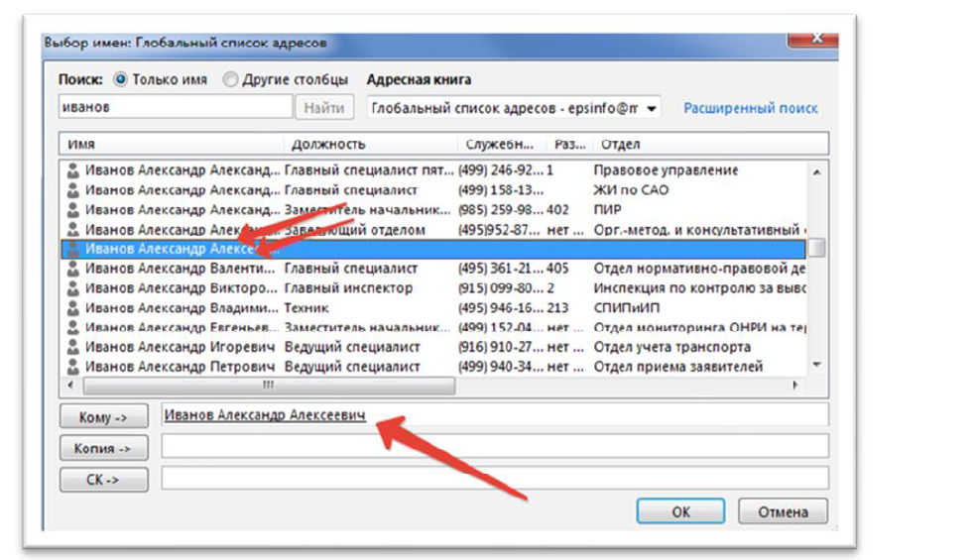Click contact icon of the ПИР department row

72,209
